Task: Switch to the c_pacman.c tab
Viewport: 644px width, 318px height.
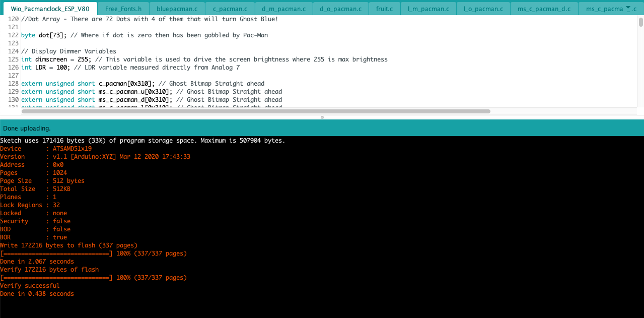Action: (x=230, y=8)
